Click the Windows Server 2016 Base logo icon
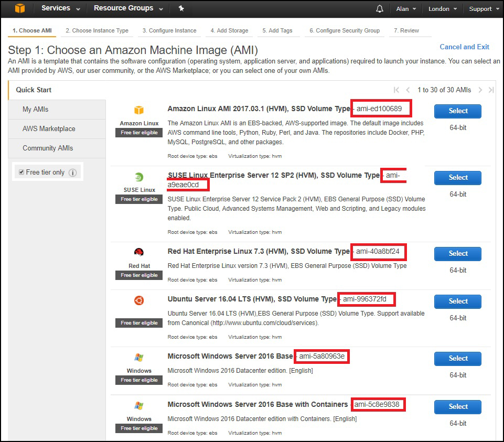 139,358
